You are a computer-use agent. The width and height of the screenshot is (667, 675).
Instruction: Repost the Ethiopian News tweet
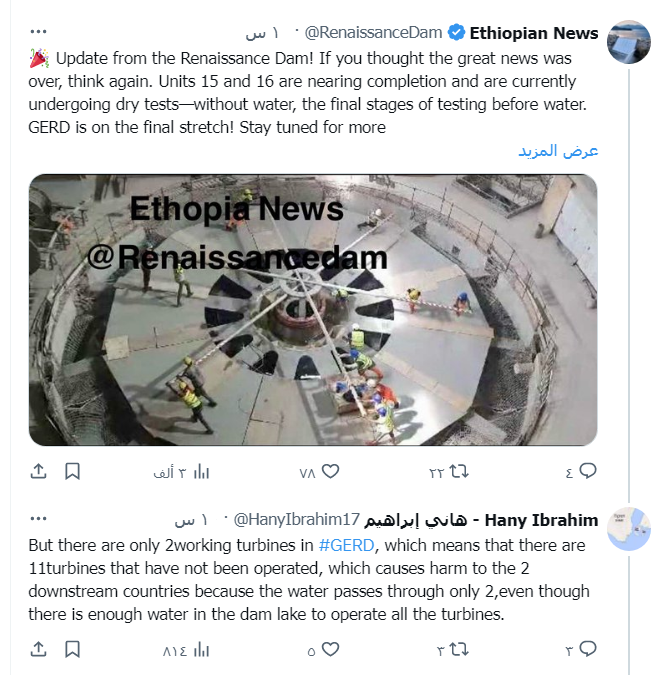click(x=459, y=471)
